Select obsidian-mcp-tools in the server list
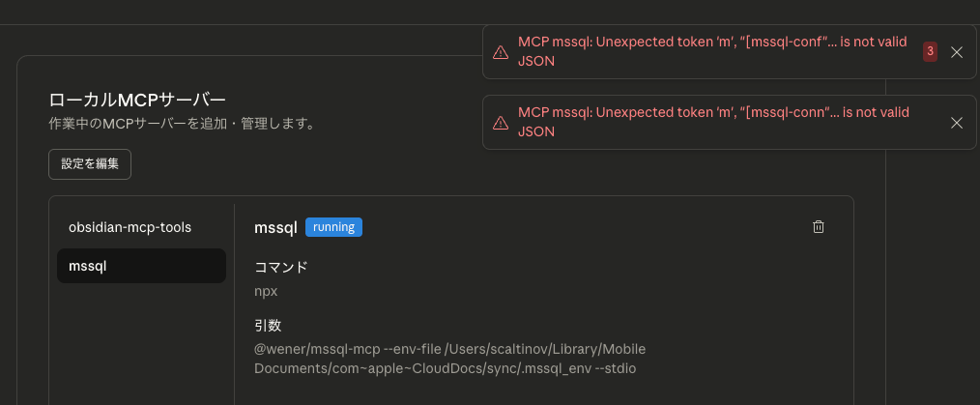The width and height of the screenshot is (980, 405). point(130,227)
